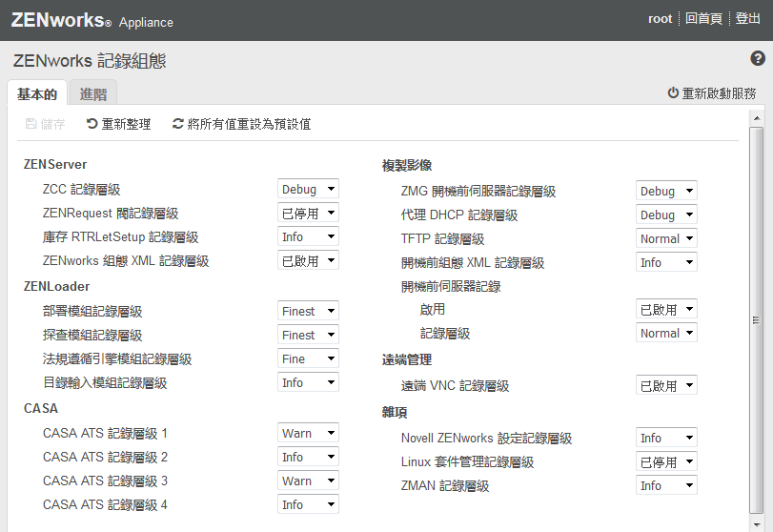This screenshot has height=532, width=773.
Task: Open 法規遵循引擎模組記錄層級 dropdown
Action: pos(308,358)
